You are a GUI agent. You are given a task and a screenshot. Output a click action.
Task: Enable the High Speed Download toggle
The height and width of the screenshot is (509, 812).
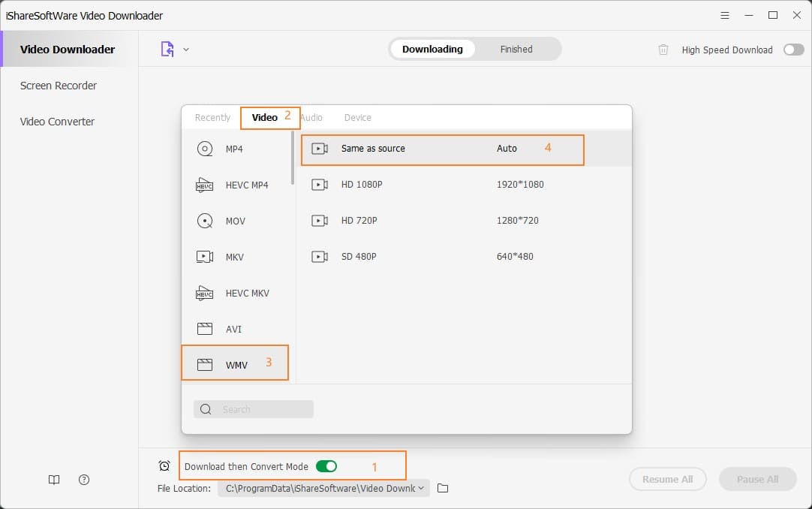(x=793, y=49)
